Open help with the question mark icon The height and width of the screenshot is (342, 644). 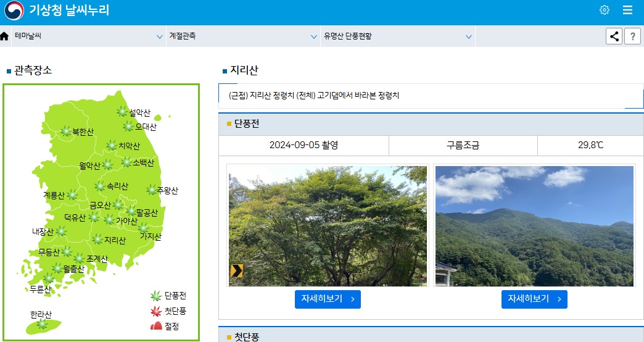click(x=632, y=36)
